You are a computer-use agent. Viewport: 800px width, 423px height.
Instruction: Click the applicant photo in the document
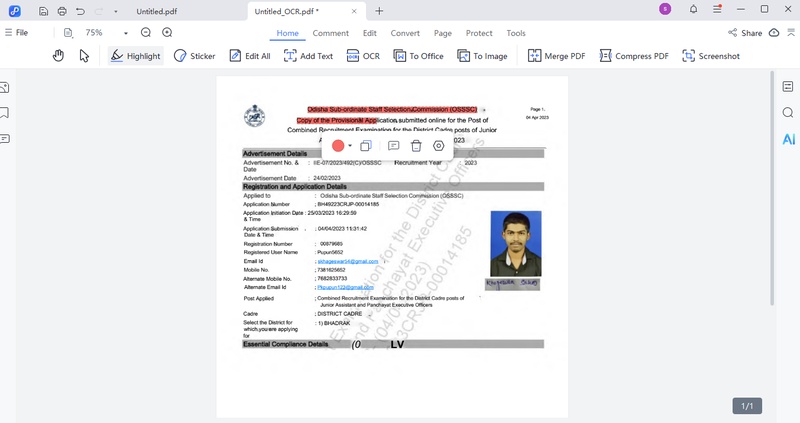point(516,244)
